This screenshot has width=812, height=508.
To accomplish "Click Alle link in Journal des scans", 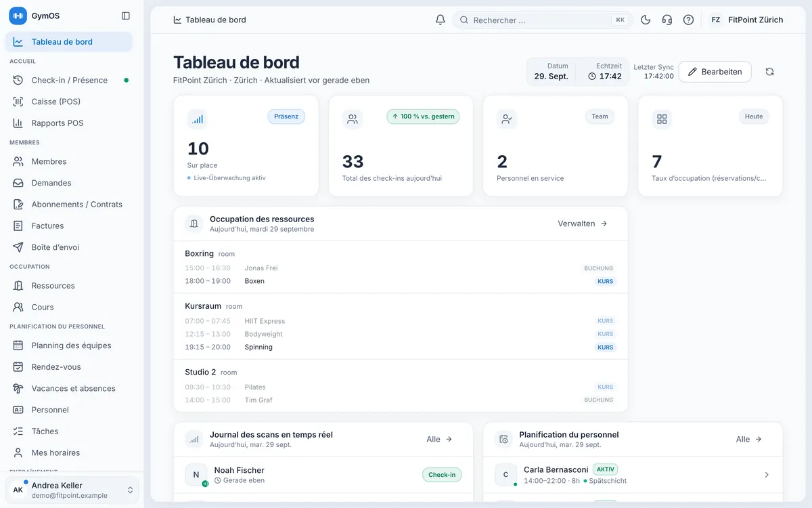I will (439, 440).
